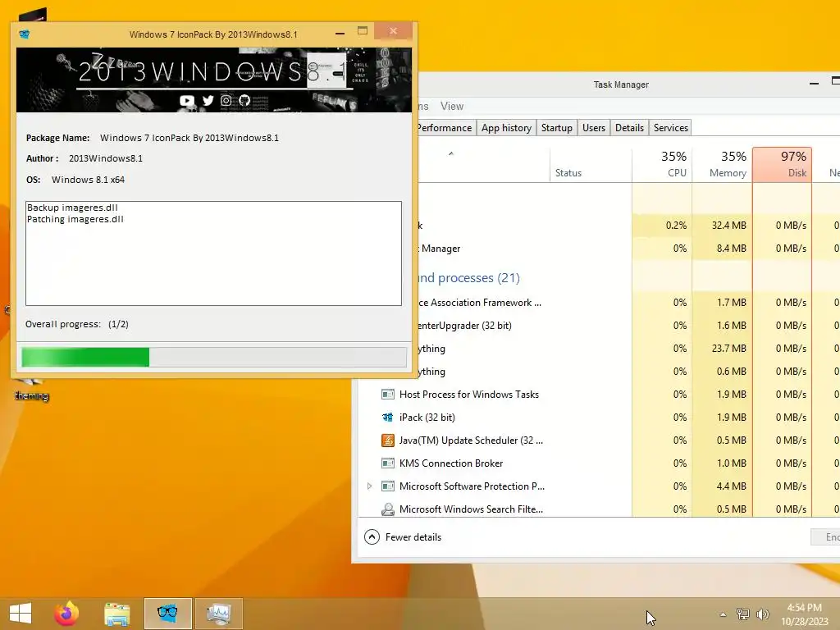
Task: Click the 32.4 MB memory value
Action: coord(728,226)
